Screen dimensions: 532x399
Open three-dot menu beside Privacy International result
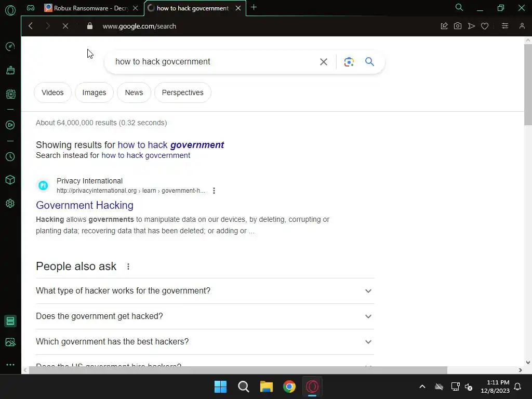pyautogui.click(x=214, y=191)
